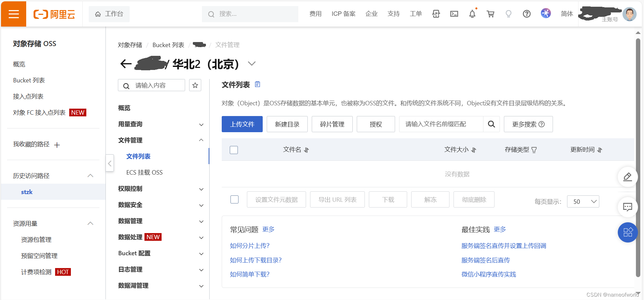
Task: Sort by 更新时间 column arrows
Action: coord(600,150)
